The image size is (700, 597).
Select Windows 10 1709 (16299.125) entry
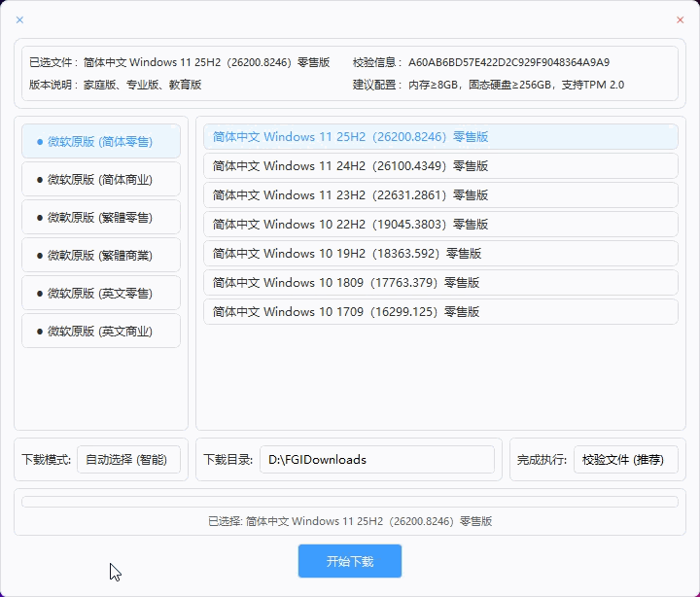click(440, 312)
